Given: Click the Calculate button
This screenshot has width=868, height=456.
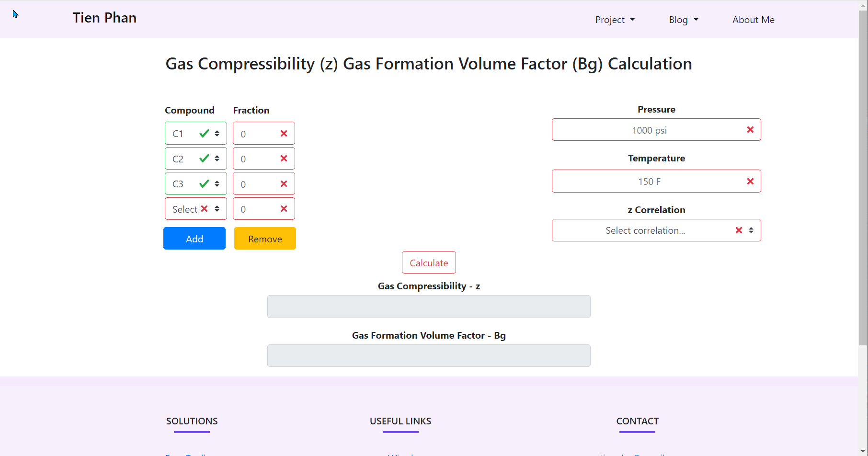Looking at the screenshot, I should pos(429,262).
